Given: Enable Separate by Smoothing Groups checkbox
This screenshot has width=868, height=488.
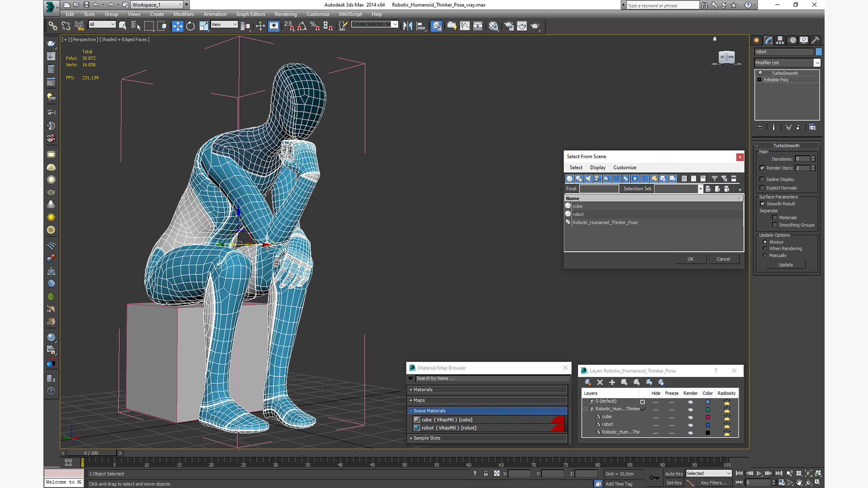Looking at the screenshot, I should (775, 225).
